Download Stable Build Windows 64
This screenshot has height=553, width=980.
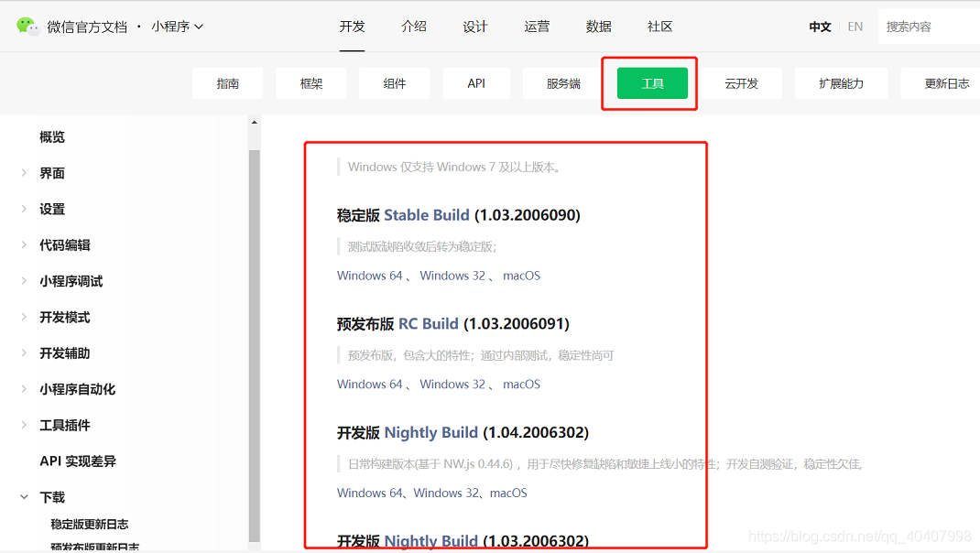click(x=369, y=276)
